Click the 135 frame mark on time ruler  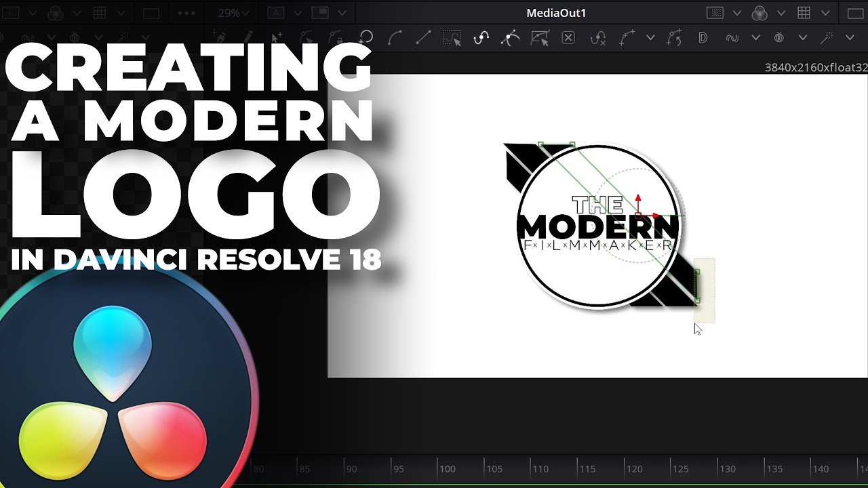tap(774, 468)
